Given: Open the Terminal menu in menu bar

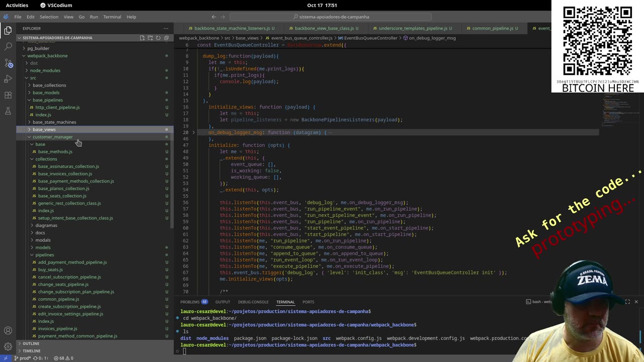Looking at the screenshot, I should tap(112, 17).
